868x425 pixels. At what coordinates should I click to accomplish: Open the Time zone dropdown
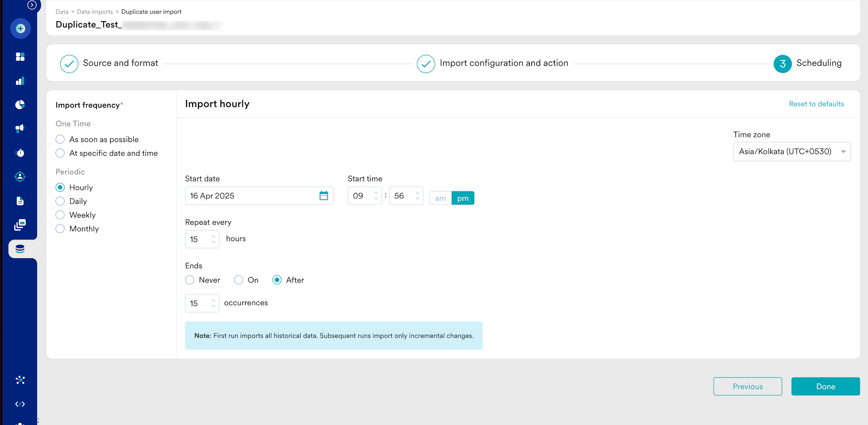792,152
